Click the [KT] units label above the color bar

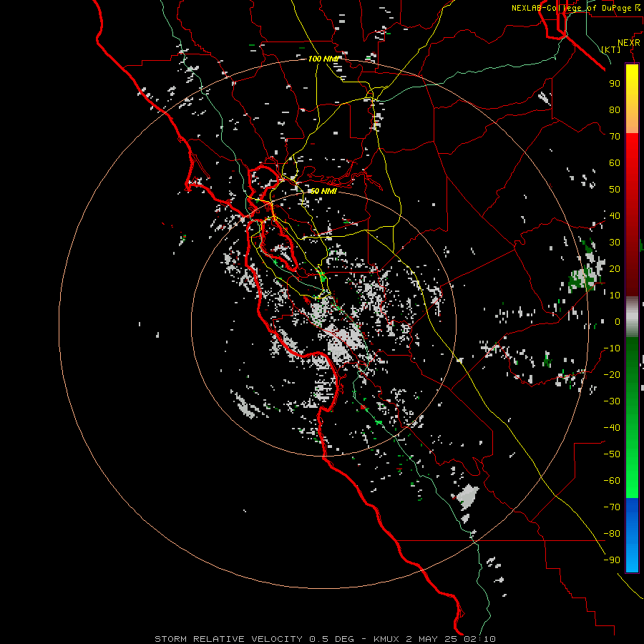click(x=611, y=49)
